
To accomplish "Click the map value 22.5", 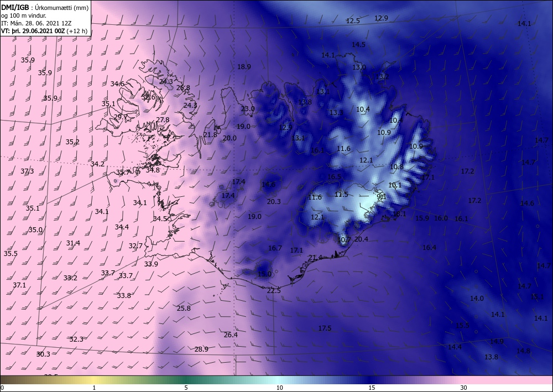I will click(x=274, y=290).
